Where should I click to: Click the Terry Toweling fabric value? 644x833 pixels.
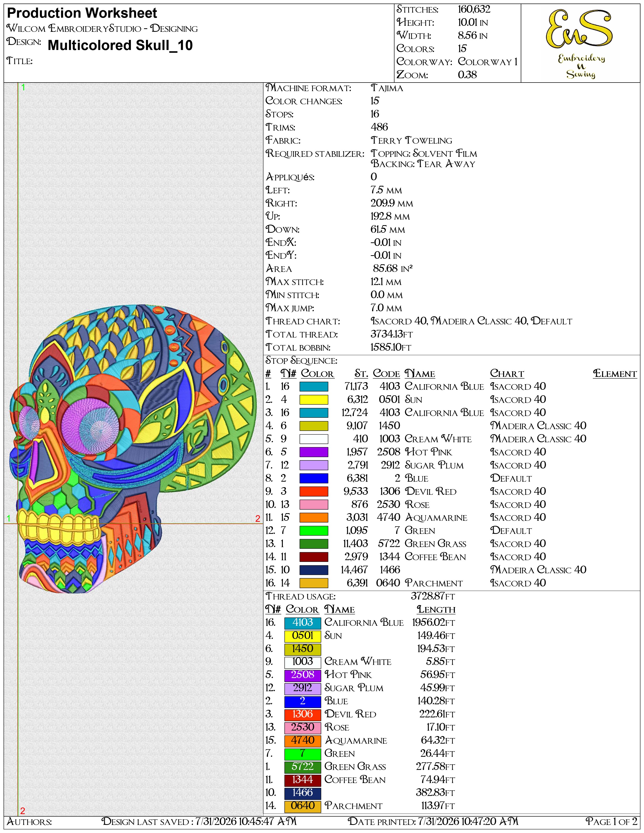coord(411,140)
